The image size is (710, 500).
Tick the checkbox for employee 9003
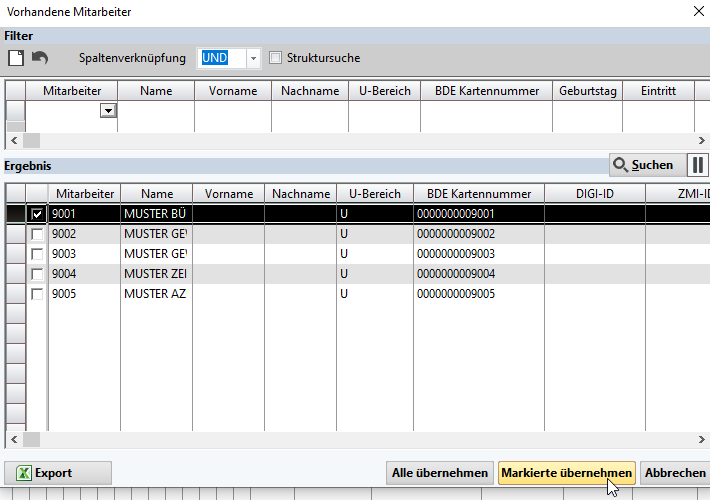[37, 254]
